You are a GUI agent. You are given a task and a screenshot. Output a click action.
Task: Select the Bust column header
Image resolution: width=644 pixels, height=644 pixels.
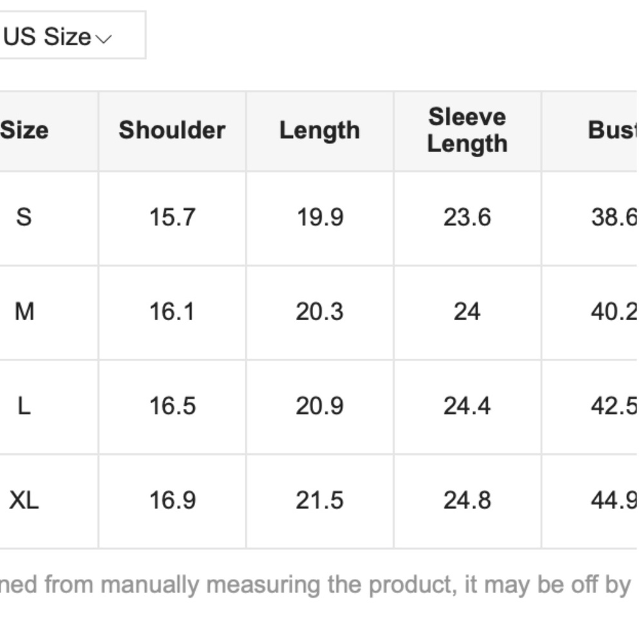point(612,130)
